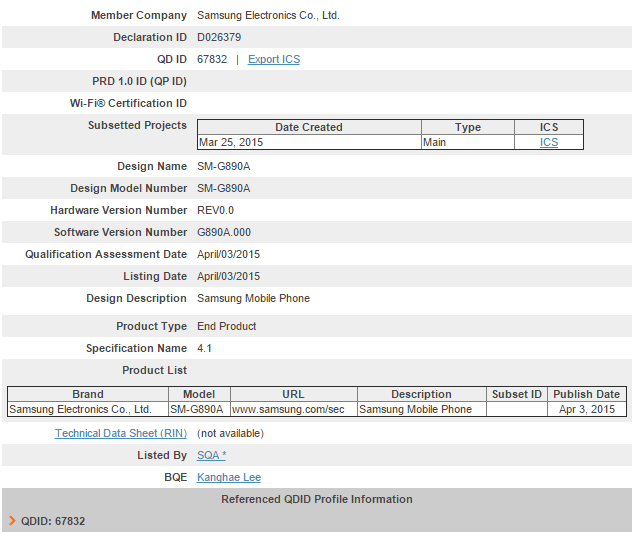This screenshot has height=537, width=636.
Task: Click ICS column header in Subsetted Projects
Action: click(x=549, y=127)
